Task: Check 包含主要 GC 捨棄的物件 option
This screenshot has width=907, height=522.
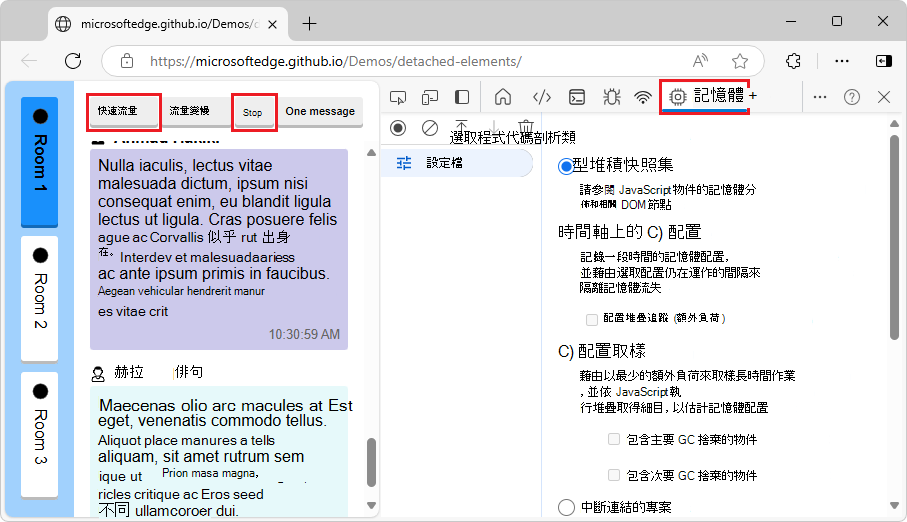Action: [614, 439]
